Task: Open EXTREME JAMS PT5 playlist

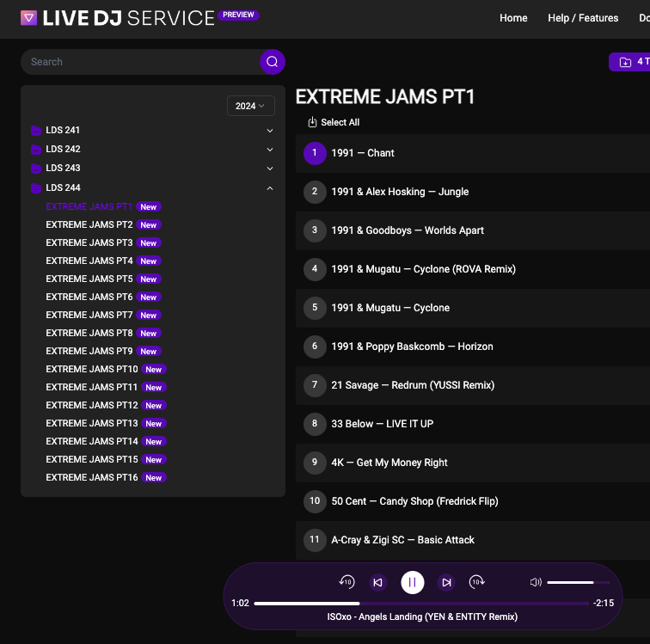Action: point(89,279)
